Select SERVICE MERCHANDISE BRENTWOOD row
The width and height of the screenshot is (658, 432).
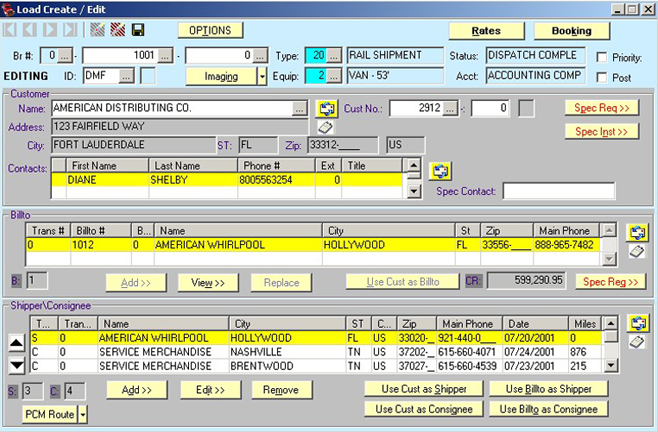tap(317, 366)
